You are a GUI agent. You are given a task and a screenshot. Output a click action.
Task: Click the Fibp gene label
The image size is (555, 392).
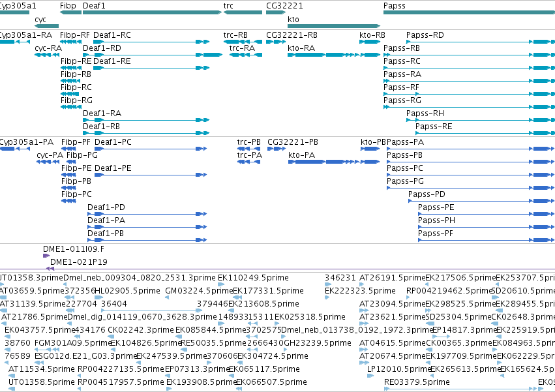coord(68,6)
